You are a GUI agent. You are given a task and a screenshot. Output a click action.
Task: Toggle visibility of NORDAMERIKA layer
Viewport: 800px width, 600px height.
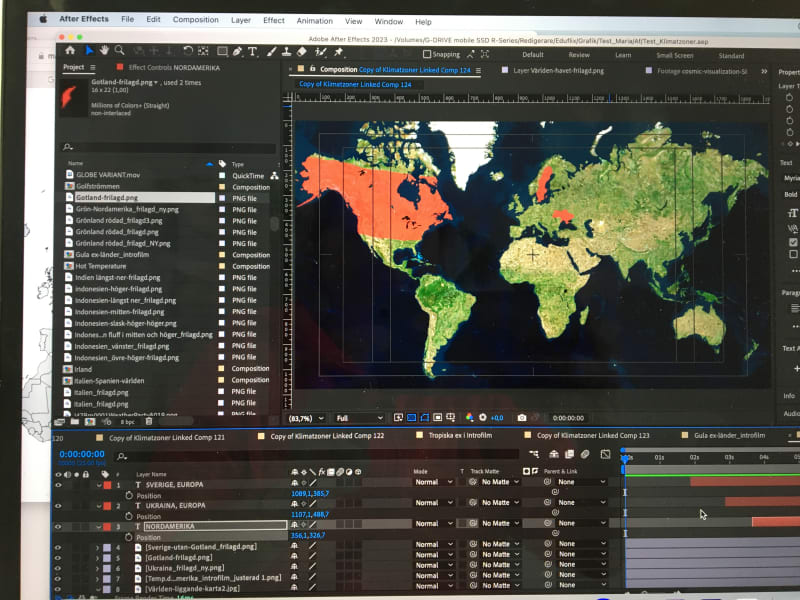(x=58, y=526)
